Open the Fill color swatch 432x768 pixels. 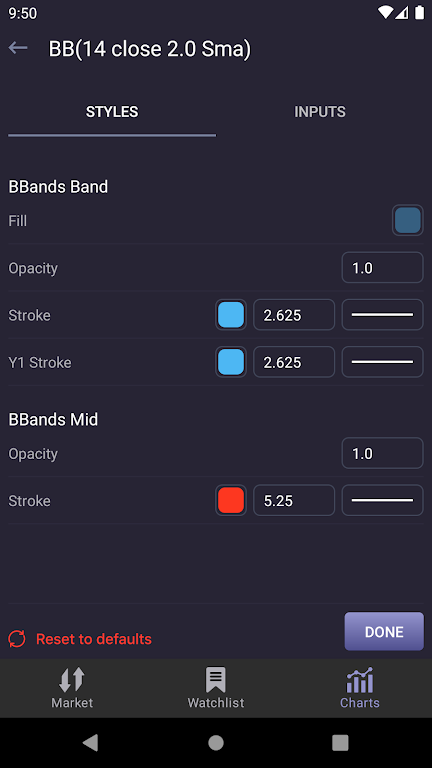(408, 220)
